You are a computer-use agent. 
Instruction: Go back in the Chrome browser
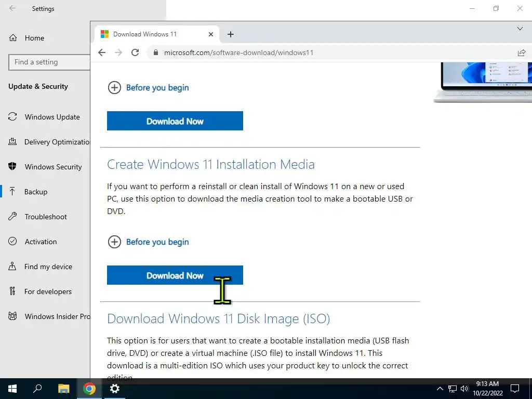click(102, 52)
